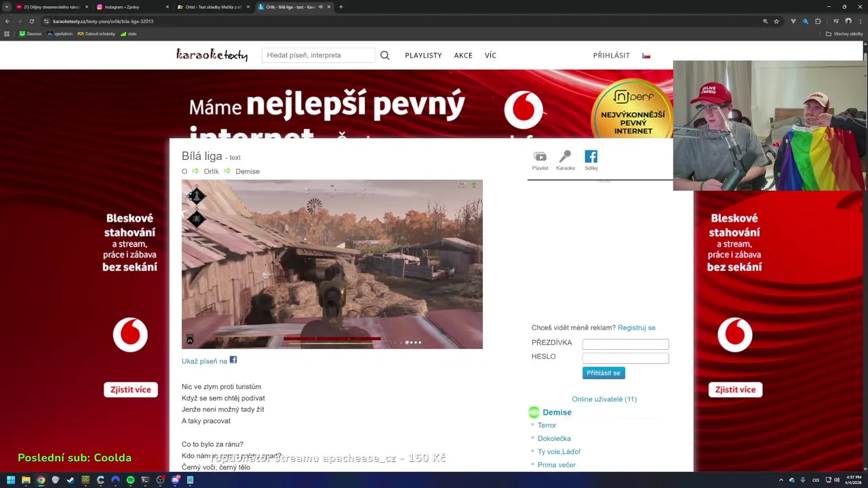
Task: Go back with browser back arrow
Action: click(x=7, y=21)
